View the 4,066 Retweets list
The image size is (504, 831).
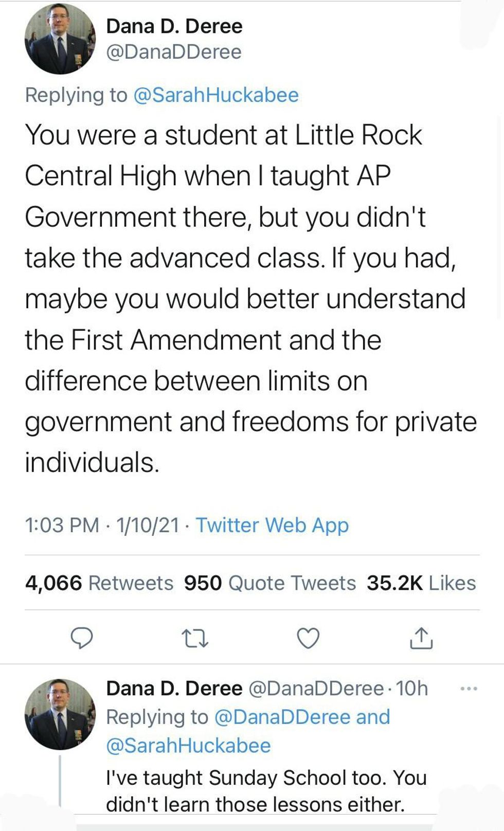pyautogui.click(x=99, y=583)
